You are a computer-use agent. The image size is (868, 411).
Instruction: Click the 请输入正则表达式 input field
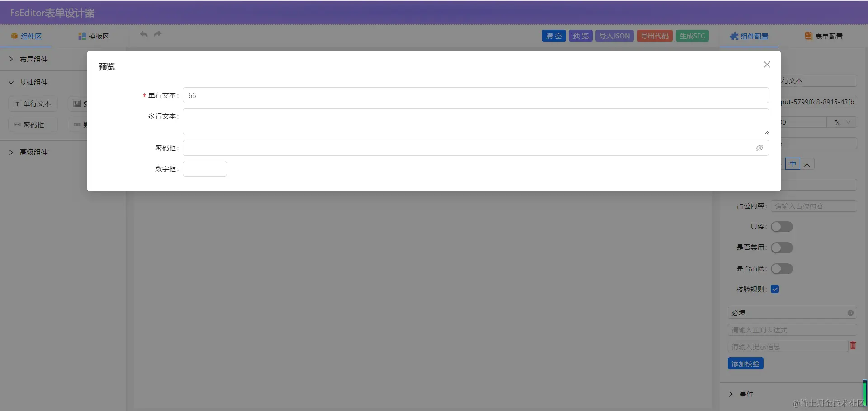pos(792,330)
